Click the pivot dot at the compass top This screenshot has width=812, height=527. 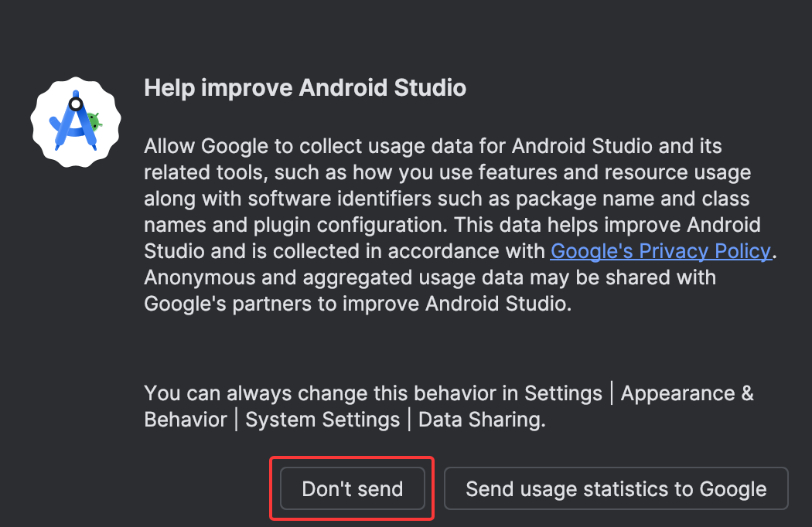coord(75,103)
